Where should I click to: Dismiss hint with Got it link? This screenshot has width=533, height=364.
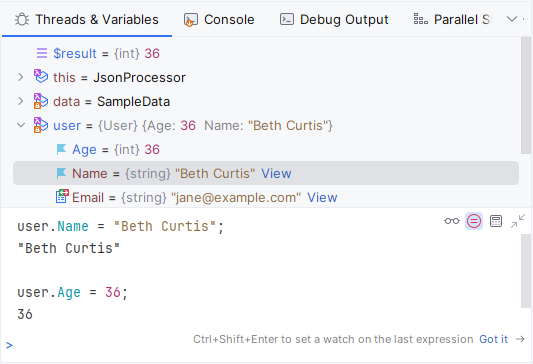tap(493, 339)
